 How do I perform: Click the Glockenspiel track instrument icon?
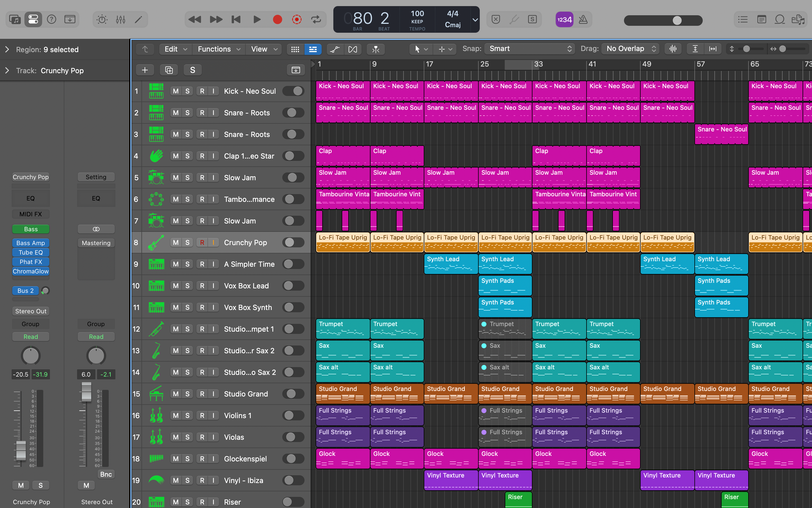tap(156, 459)
